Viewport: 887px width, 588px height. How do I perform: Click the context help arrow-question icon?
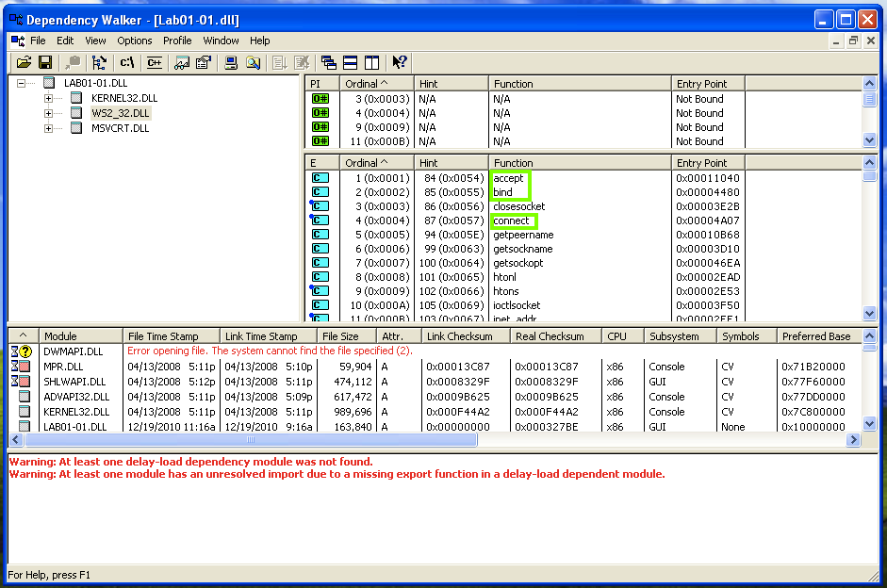pos(400,62)
